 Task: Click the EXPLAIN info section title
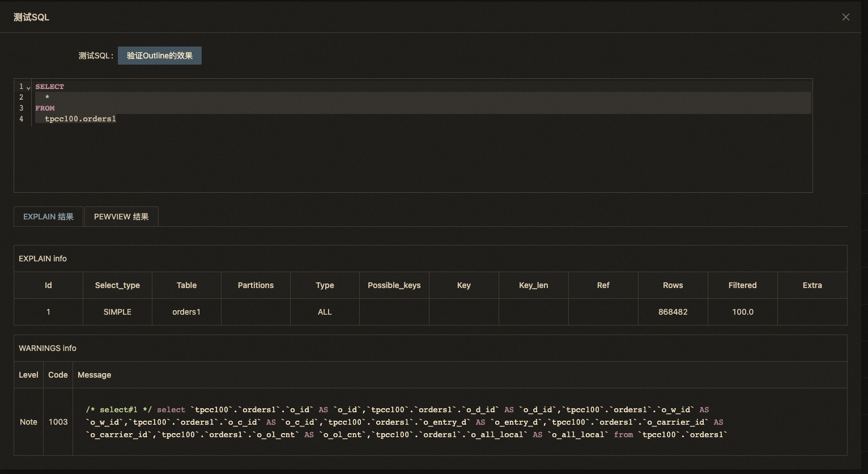[42, 259]
